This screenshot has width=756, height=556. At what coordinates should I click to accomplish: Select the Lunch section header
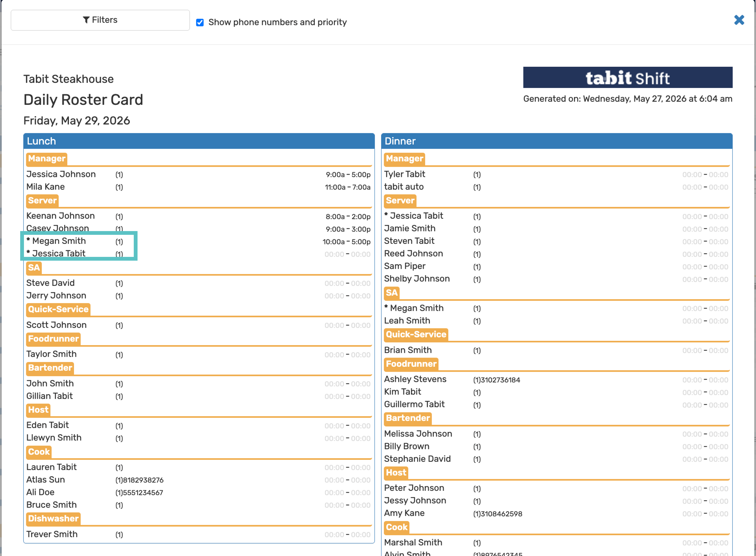coord(199,141)
